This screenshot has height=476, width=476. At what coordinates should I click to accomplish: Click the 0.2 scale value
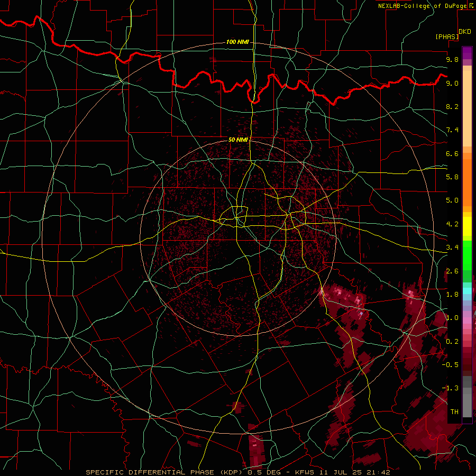click(x=452, y=342)
